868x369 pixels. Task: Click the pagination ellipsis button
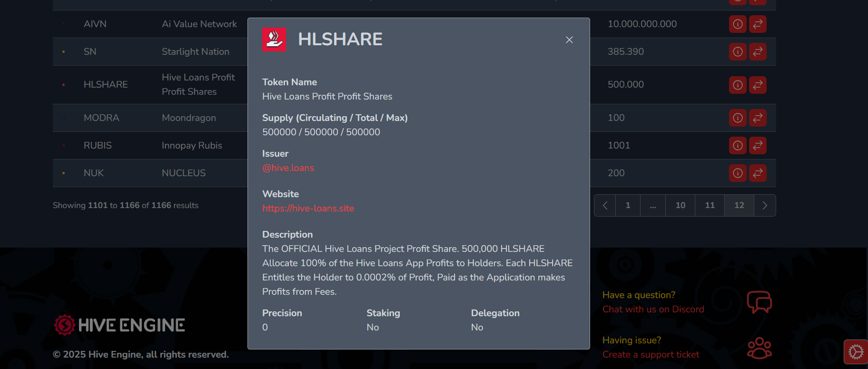tap(653, 205)
